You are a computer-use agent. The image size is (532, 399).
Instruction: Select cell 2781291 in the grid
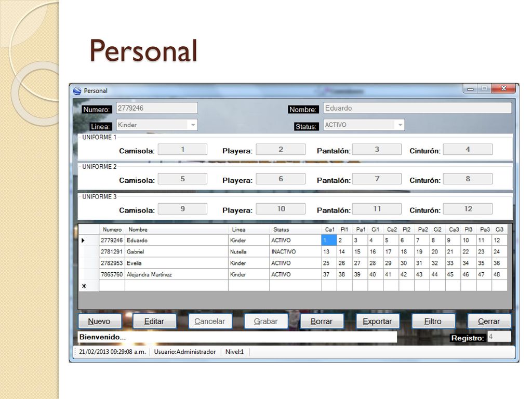click(112, 251)
